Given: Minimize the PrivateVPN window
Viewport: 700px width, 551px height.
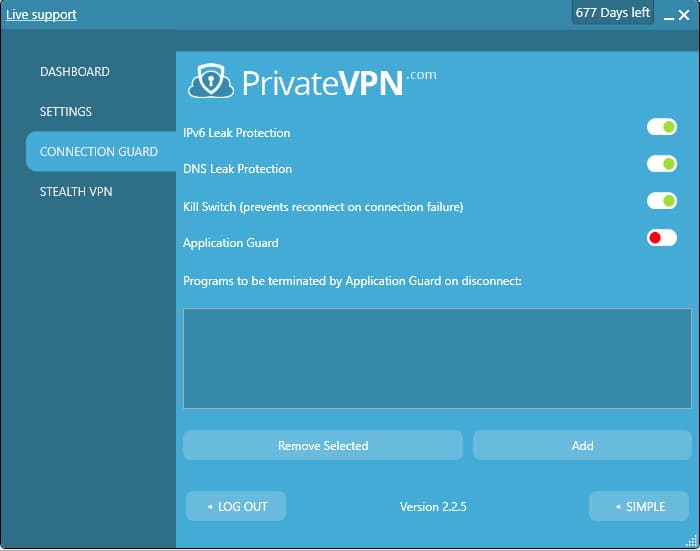Looking at the screenshot, I should [668, 15].
